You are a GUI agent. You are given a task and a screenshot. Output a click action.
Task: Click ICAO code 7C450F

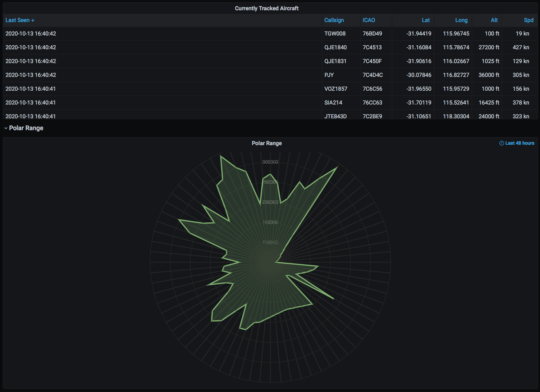click(372, 61)
